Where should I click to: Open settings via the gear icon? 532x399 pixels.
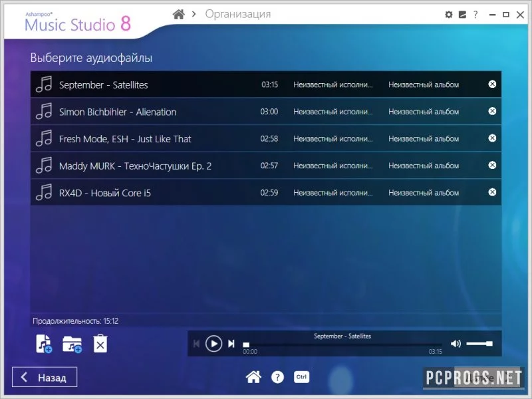point(448,15)
